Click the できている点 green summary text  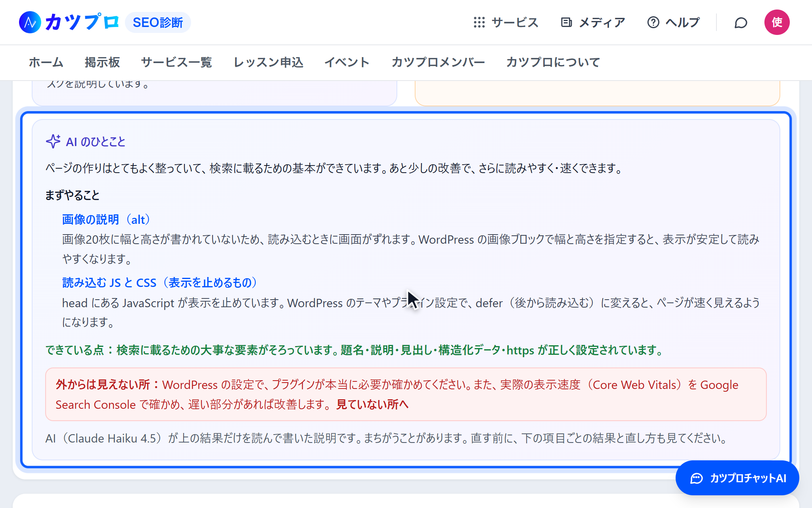tap(354, 350)
